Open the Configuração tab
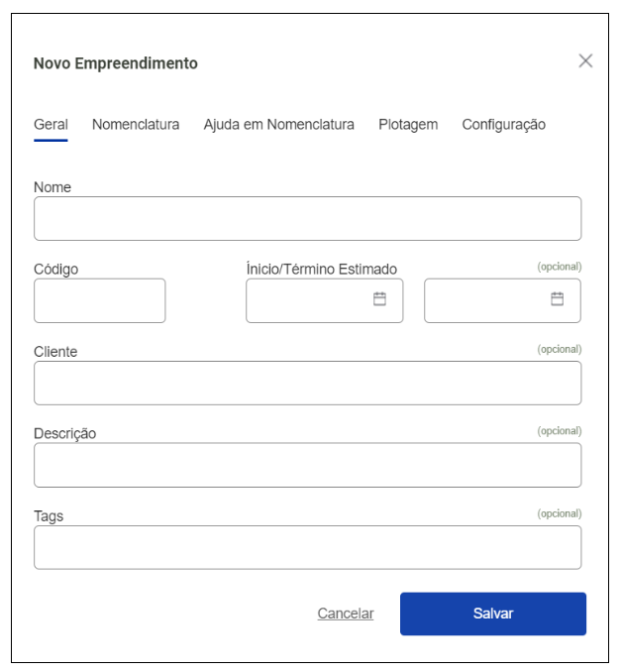 point(503,125)
